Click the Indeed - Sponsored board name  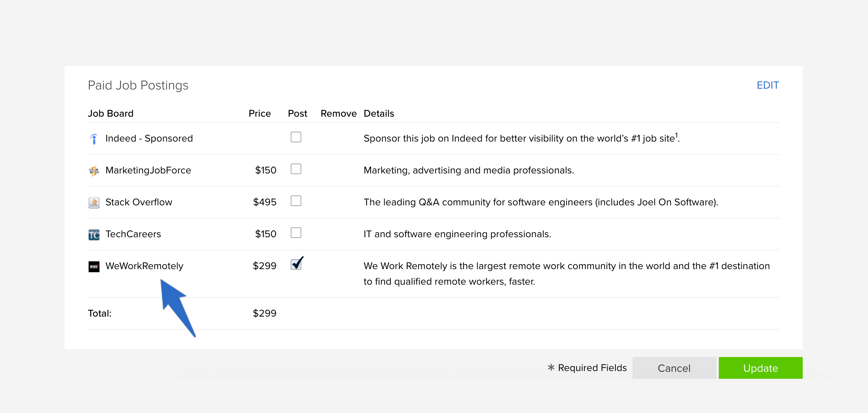149,138
